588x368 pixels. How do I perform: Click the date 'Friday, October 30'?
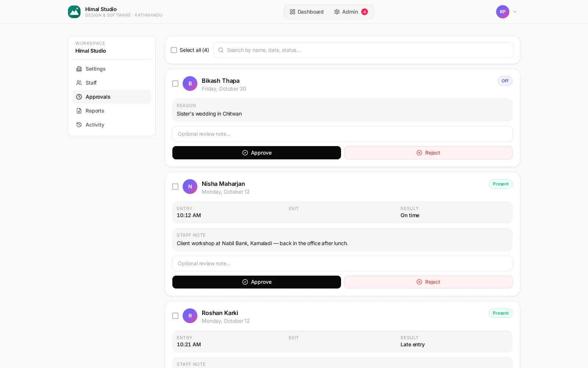(224, 89)
